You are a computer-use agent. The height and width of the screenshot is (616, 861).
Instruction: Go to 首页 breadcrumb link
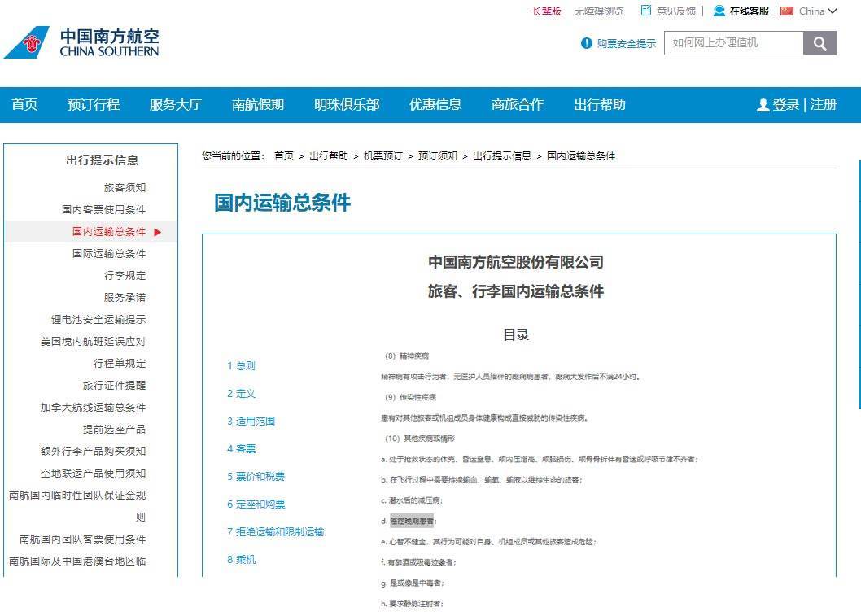pyautogui.click(x=283, y=156)
